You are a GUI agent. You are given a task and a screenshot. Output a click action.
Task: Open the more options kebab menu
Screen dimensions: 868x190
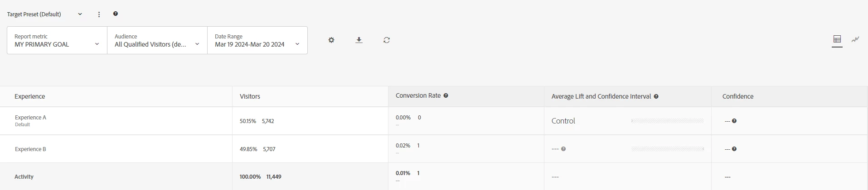(x=99, y=14)
